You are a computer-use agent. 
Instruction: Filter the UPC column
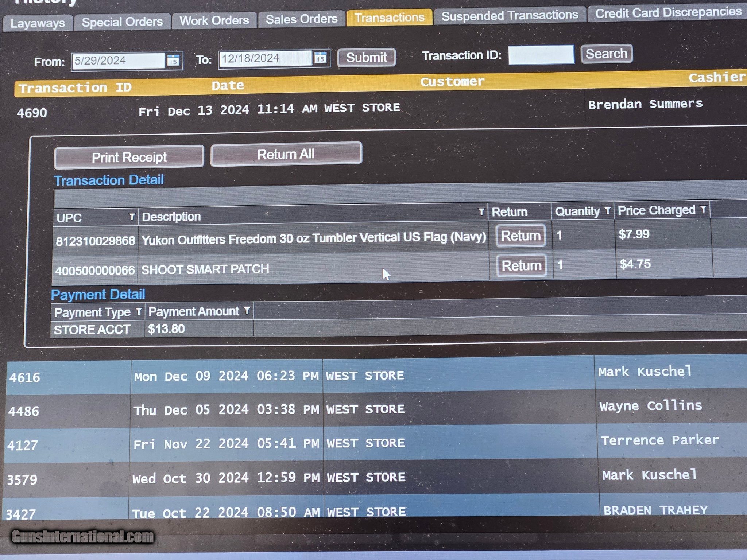(x=132, y=217)
